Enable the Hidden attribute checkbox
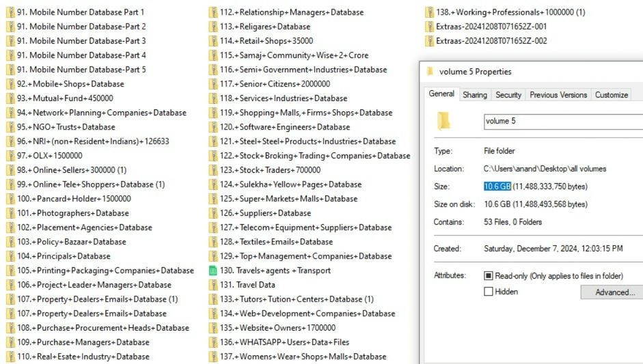The height and width of the screenshot is (364, 643). click(x=489, y=292)
